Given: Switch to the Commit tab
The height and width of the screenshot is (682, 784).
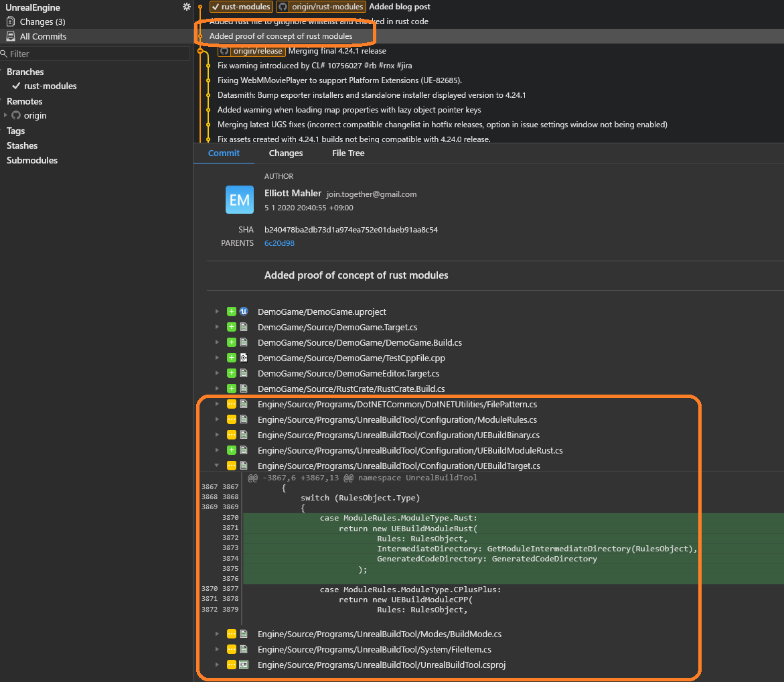Looking at the screenshot, I should pyautogui.click(x=224, y=153).
